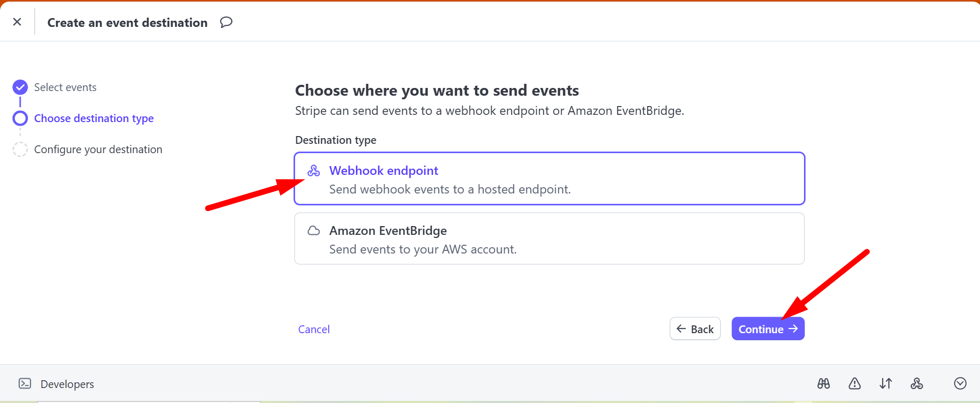Select the Amazon EventBridge destination option
Viewport: 980px width, 403px height.
[549, 239]
